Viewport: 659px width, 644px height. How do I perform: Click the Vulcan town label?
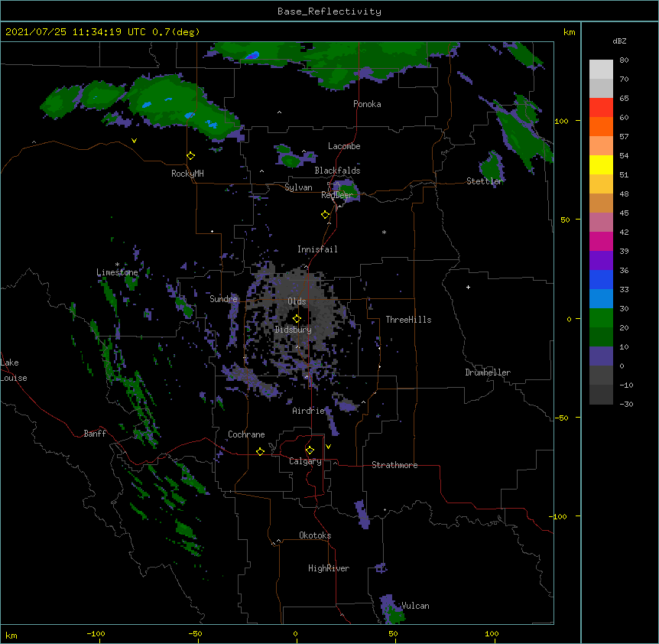pyautogui.click(x=415, y=606)
